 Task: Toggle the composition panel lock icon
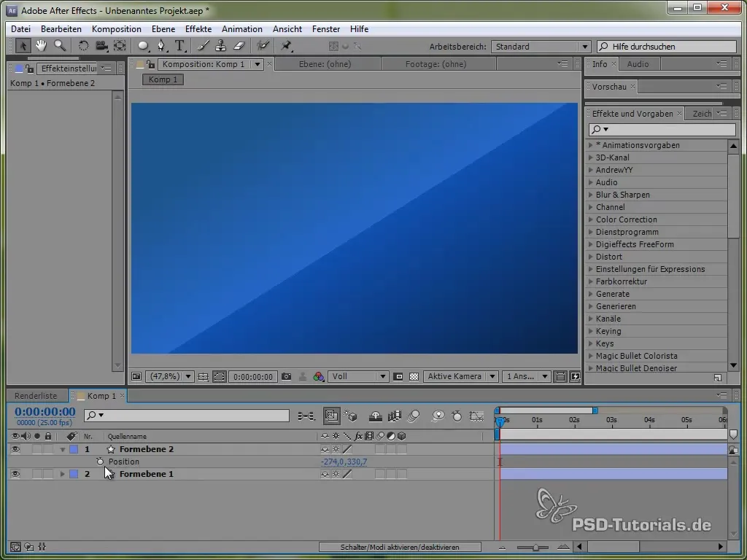point(150,64)
